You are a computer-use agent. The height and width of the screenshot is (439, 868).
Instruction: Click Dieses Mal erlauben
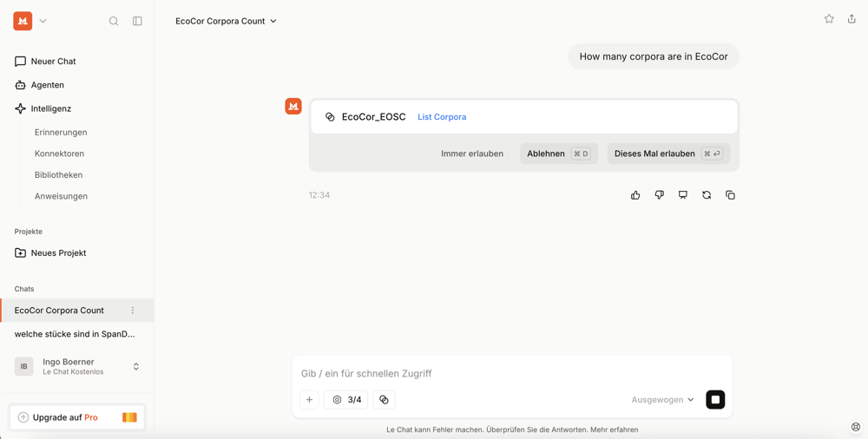[668, 154]
